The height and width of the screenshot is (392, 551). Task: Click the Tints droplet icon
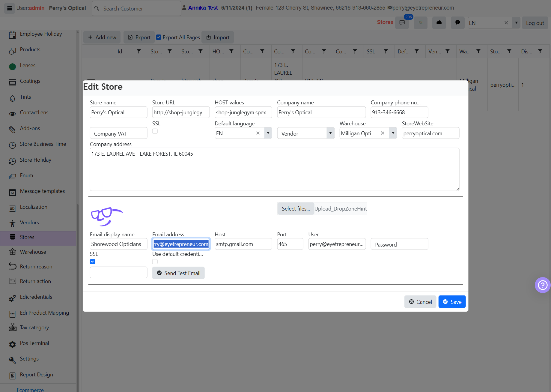tap(12, 98)
